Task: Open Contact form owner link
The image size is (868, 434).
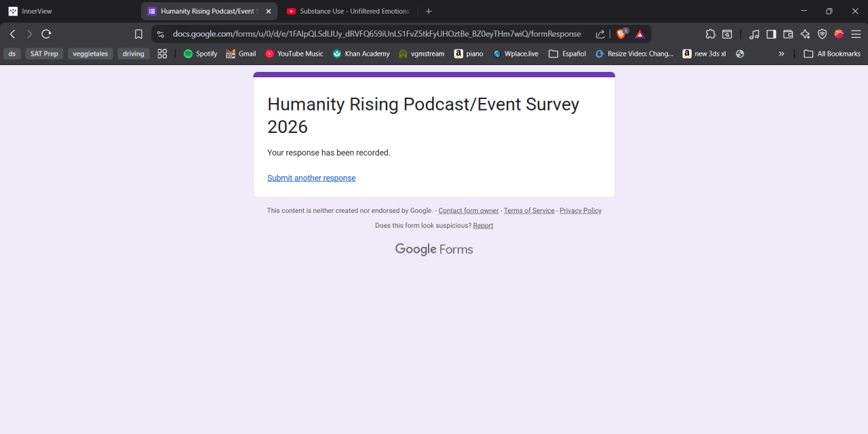Action: pyautogui.click(x=469, y=211)
